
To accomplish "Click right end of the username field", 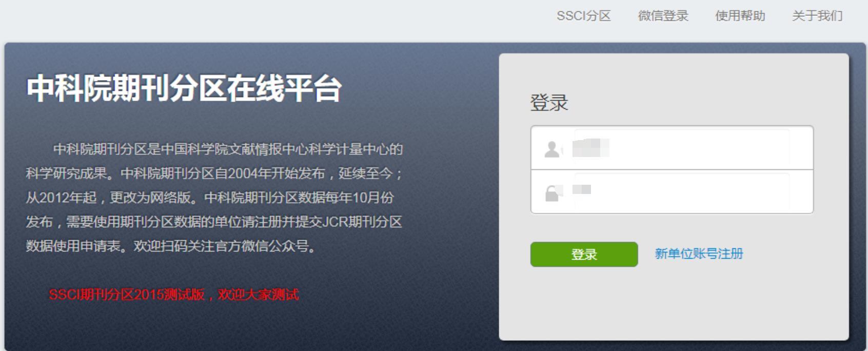I will point(800,148).
